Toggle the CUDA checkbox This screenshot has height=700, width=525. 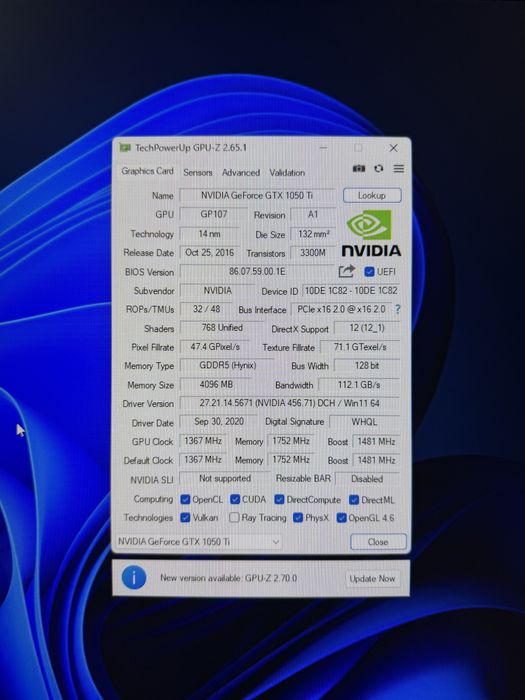(235, 499)
